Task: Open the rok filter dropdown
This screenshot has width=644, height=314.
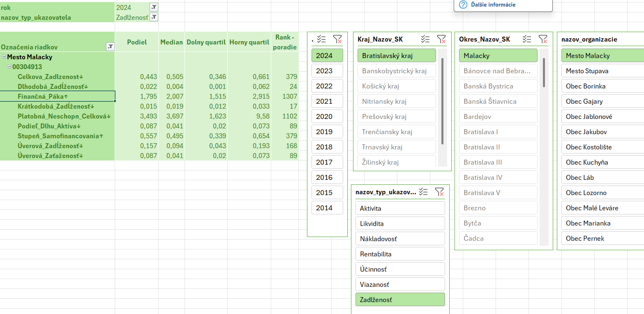Action: click(x=154, y=7)
